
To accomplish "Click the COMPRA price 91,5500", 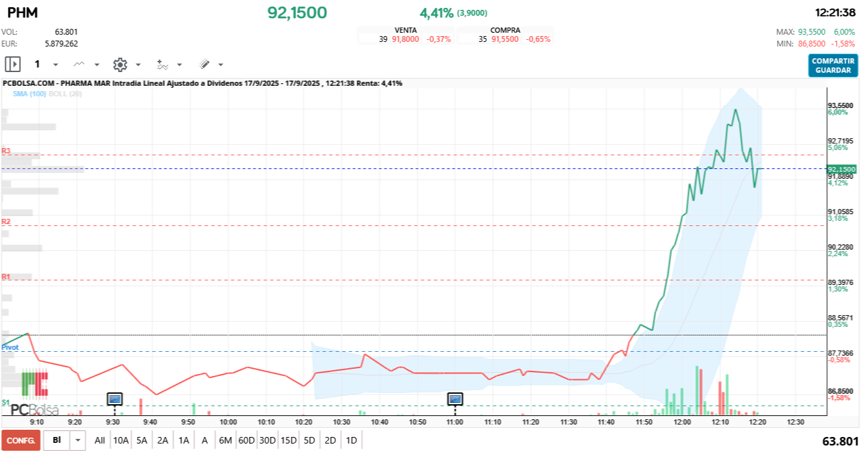I will (505, 39).
